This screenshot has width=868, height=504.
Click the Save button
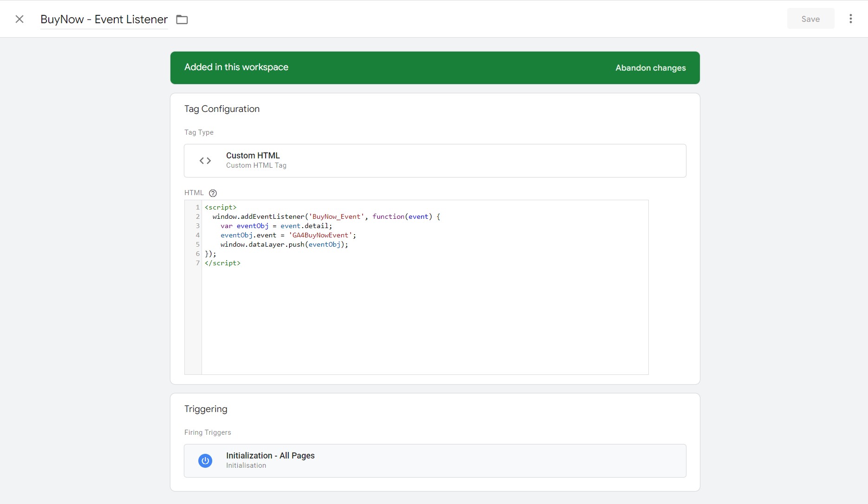(810, 19)
